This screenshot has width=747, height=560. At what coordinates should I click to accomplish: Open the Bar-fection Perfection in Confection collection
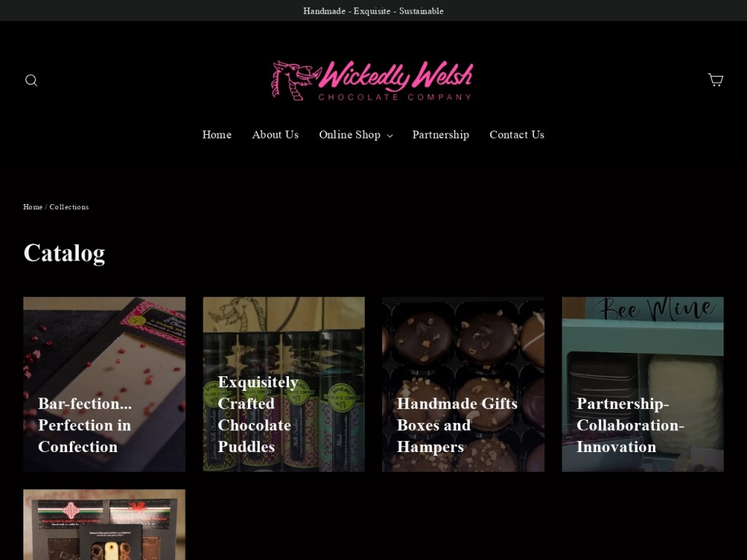104,384
